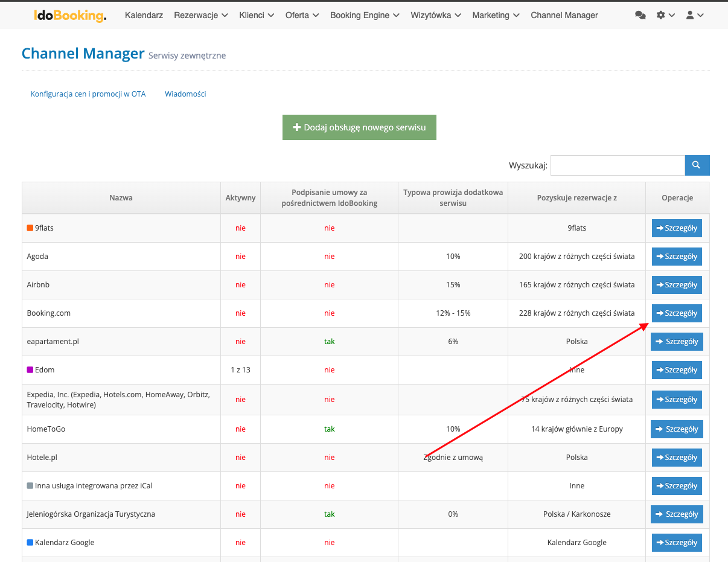
Task: Sort by the Nazwa column header
Action: (121, 198)
